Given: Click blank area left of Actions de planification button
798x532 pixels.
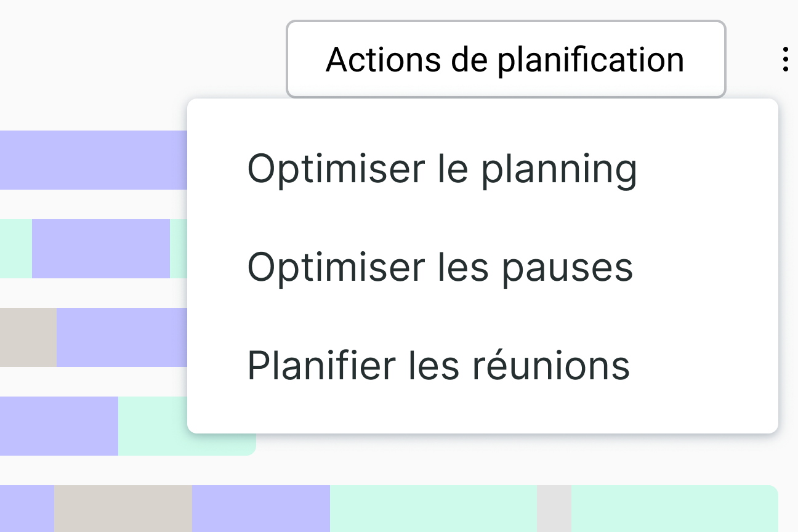Looking at the screenshot, I should 142,60.
